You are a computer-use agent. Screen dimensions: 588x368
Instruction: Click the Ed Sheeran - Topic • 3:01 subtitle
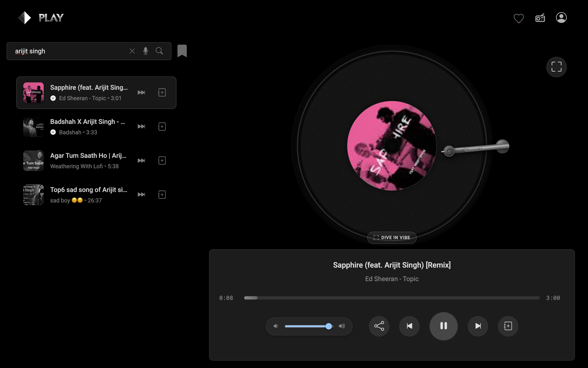[90, 98]
